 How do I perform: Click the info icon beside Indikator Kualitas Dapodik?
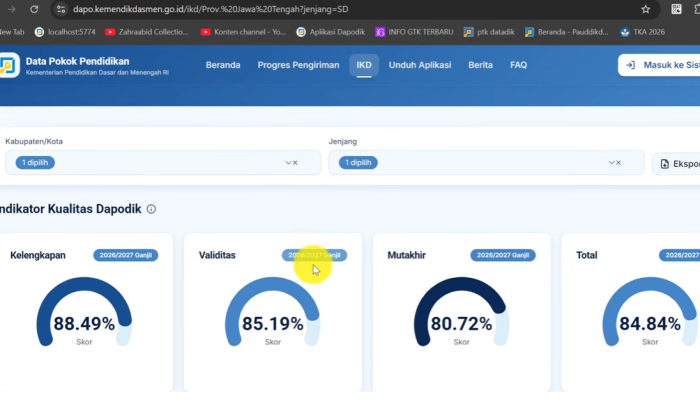coord(151,209)
